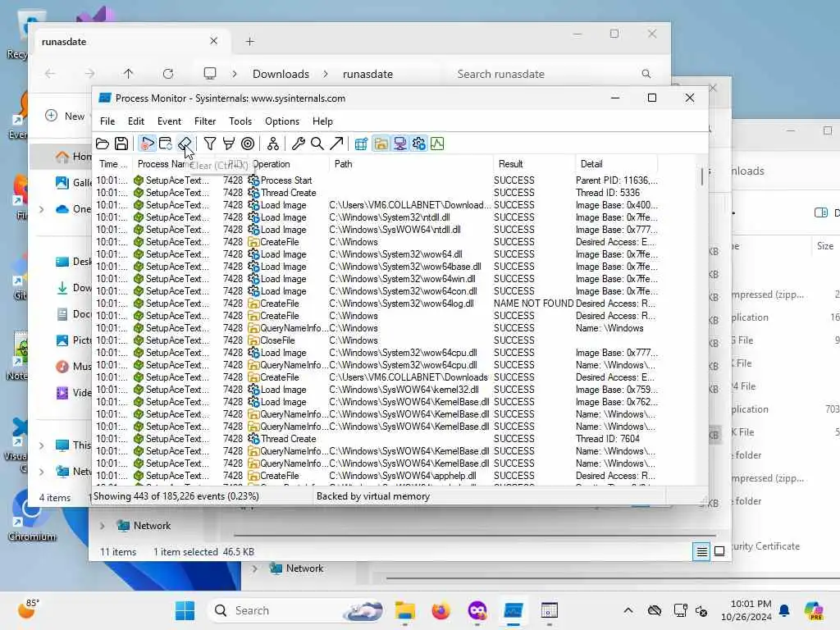Add a new tab in File Explorer
840x630 pixels.
point(249,42)
